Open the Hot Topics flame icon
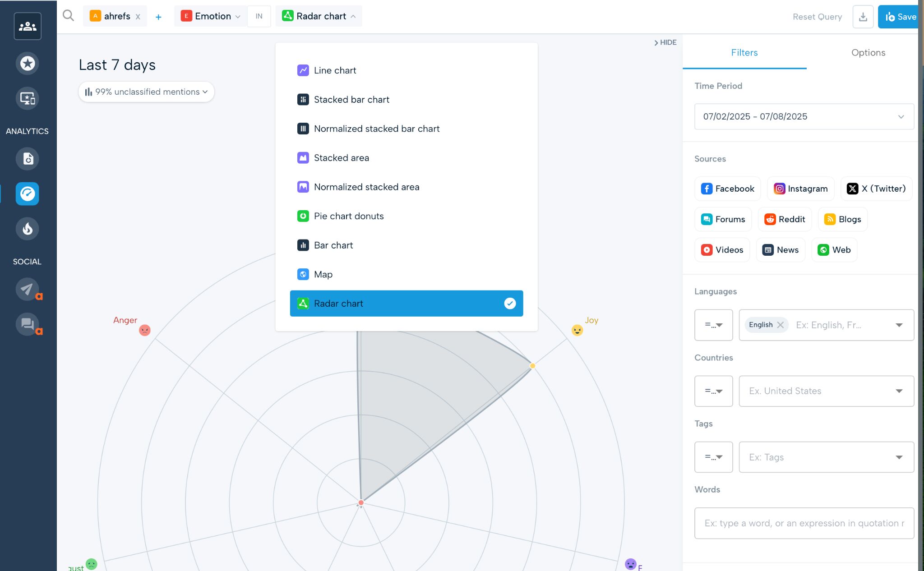The image size is (924, 571). coord(27,229)
